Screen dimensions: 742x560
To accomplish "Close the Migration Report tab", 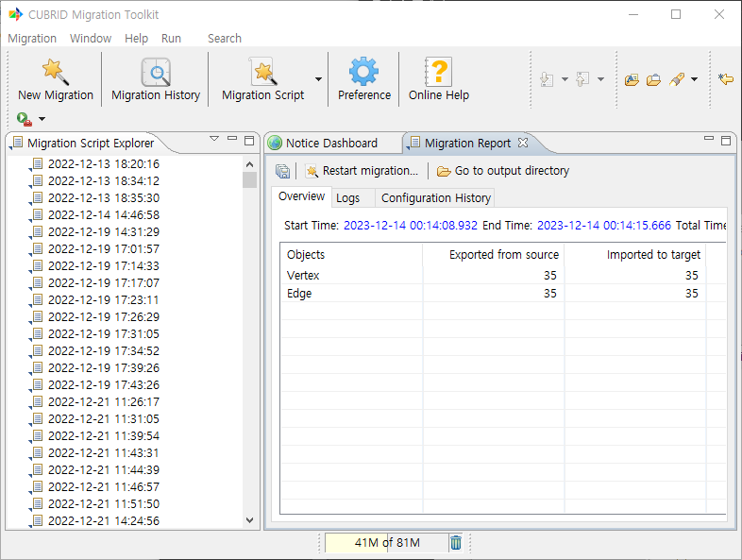I will point(523,143).
